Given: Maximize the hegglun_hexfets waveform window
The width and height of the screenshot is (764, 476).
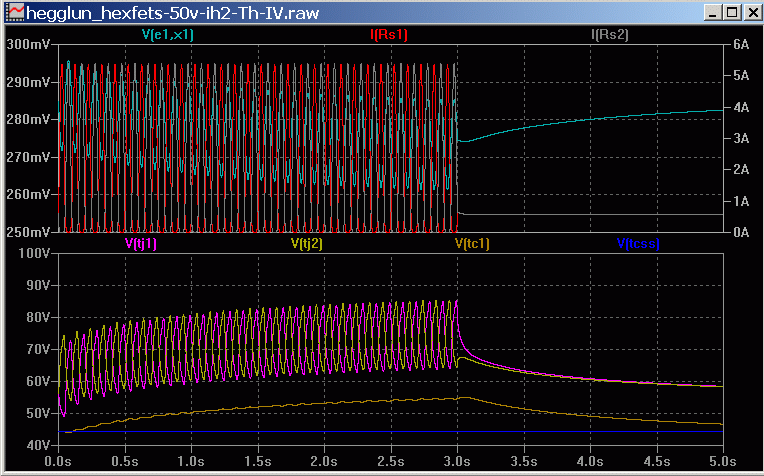Looking at the screenshot, I should tap(732, 12).
